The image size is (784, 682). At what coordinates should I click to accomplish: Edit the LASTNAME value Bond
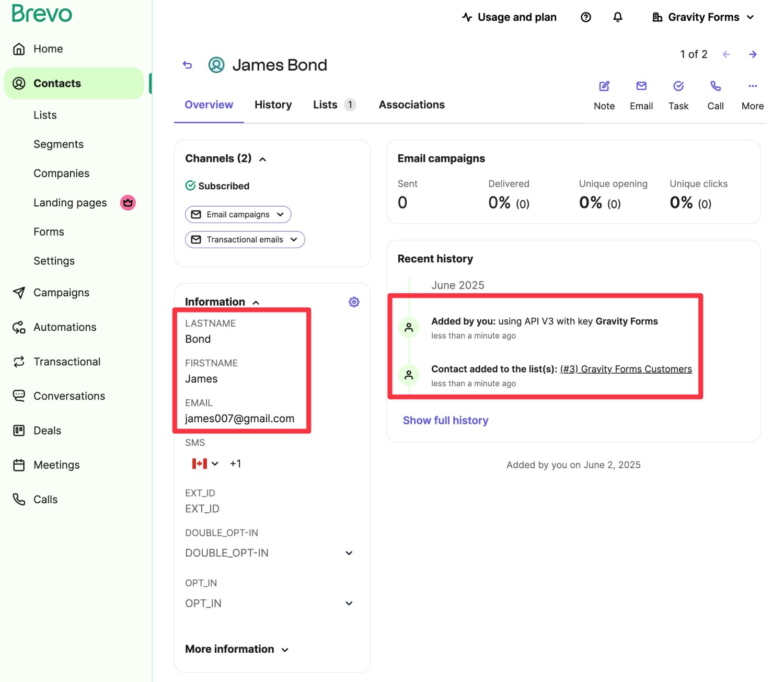[198, 339]
